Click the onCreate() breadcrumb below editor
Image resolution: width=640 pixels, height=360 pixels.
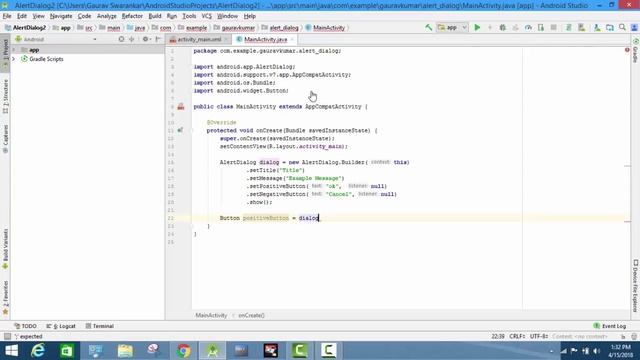click(x=251, y=315)
